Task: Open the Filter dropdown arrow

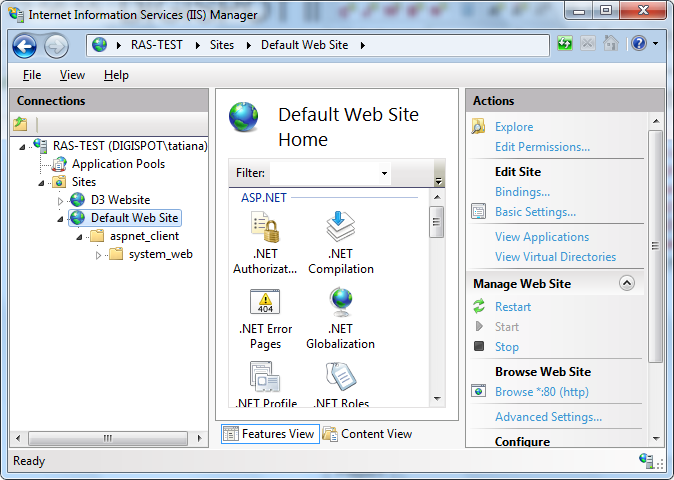Action: (384, 173)
